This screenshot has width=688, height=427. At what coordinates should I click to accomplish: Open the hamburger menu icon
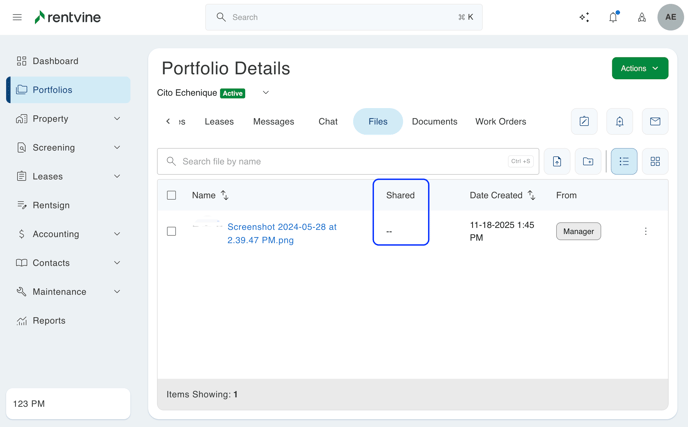(17, 17)
